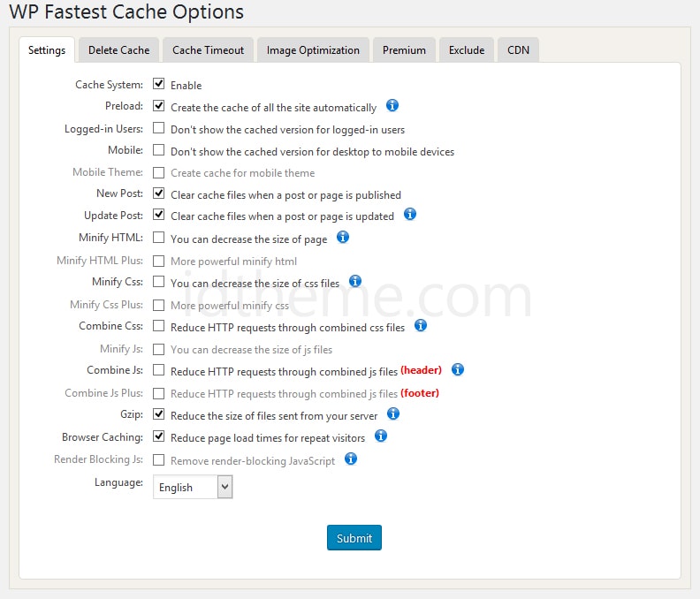
Task: Click the 'WP Fastest Cache Options' heading
Action: point(126,11)
